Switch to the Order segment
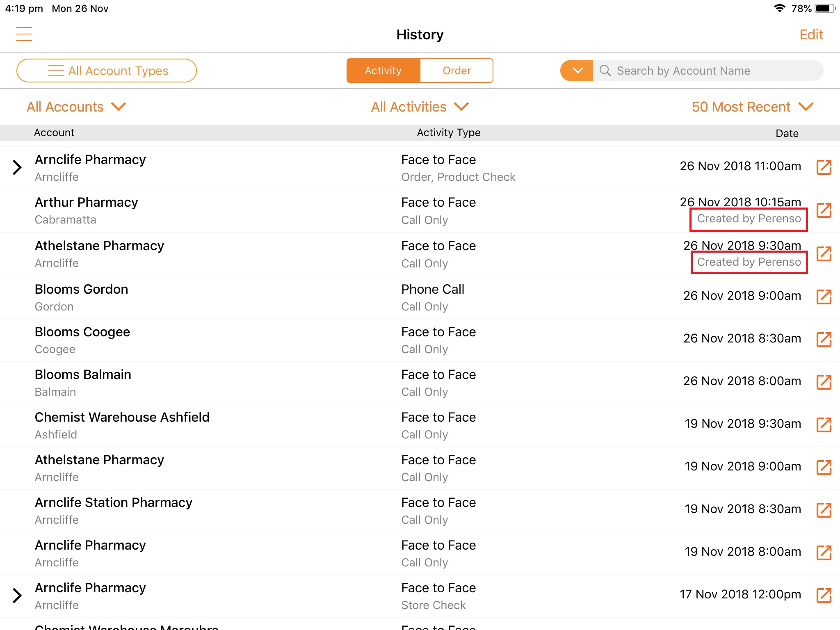 click(456, 71)
